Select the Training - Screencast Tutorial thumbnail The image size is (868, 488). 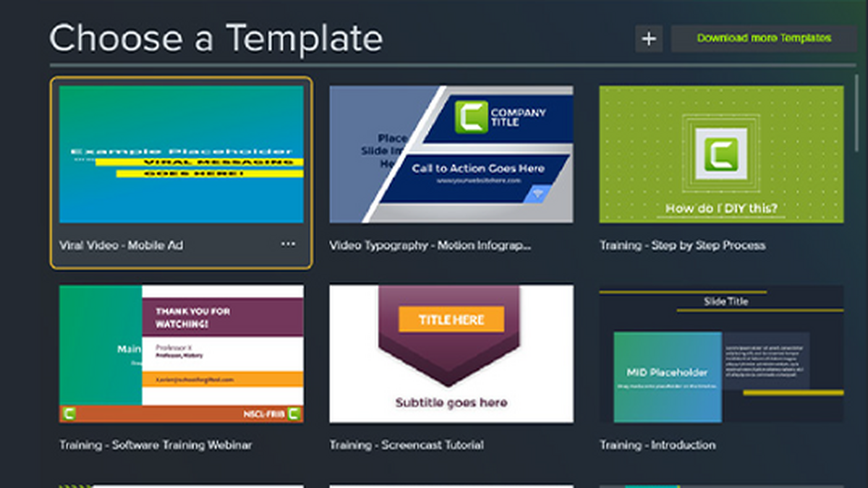pos(451,354)
